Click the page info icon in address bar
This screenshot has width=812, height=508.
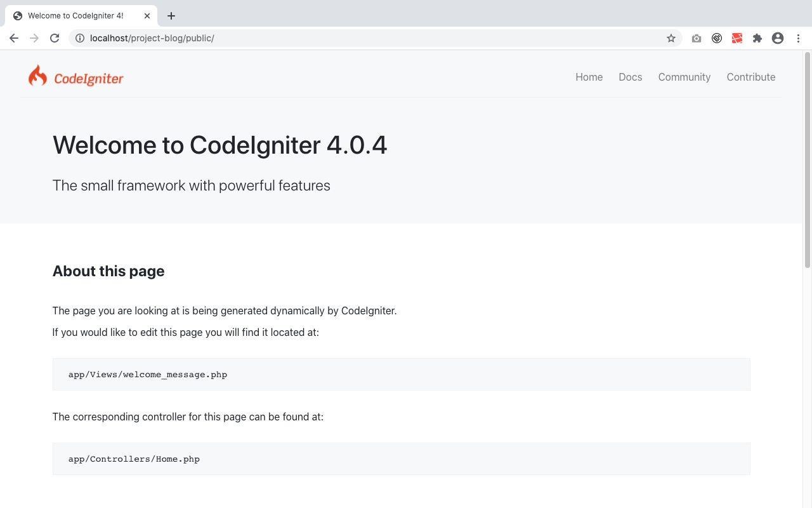[x=79, y=38]
